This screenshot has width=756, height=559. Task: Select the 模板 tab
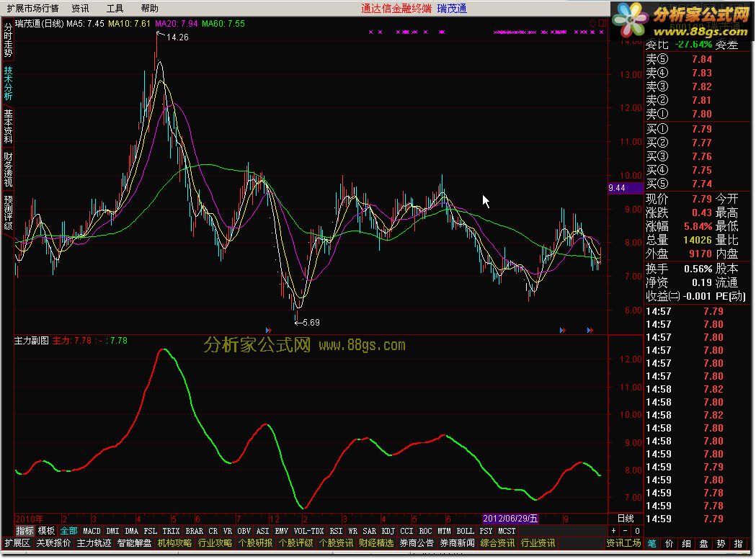point(46,531)
